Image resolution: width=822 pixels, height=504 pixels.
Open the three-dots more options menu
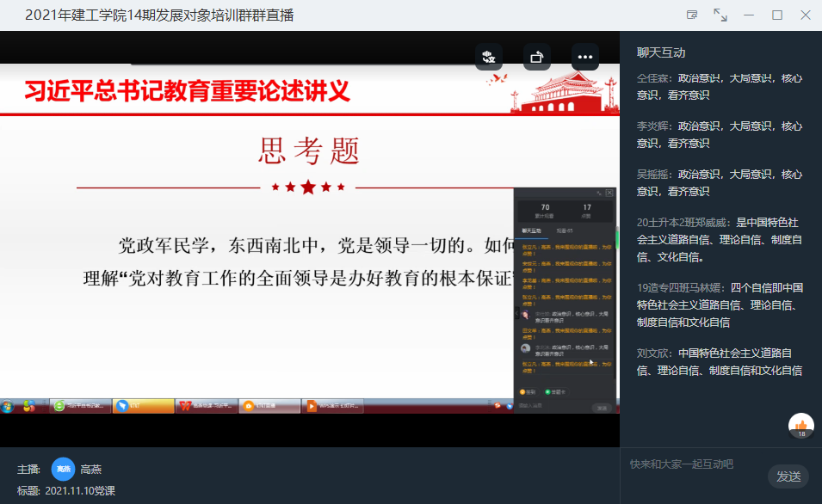click(x=585, y=57)
